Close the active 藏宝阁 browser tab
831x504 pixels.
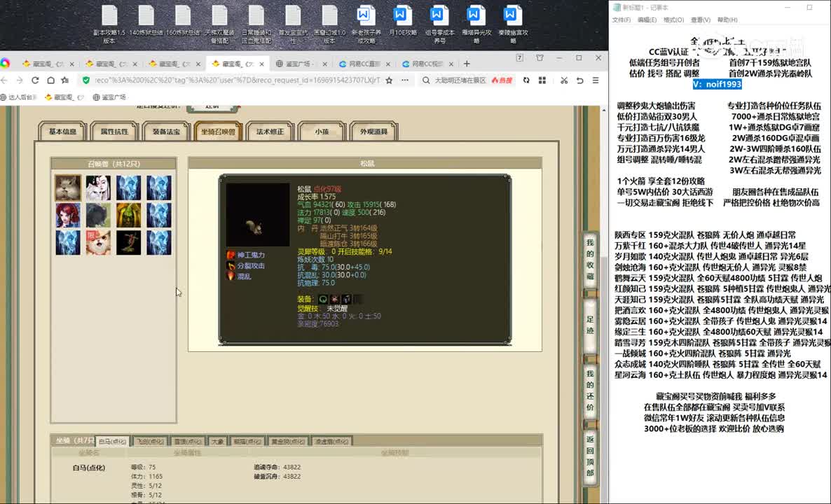click(262, 64)
